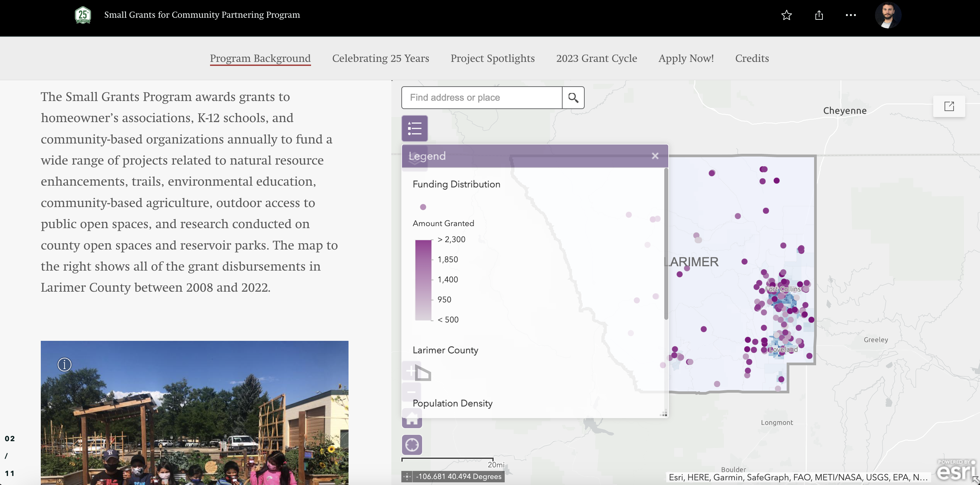Click the share icon in header
This screenshot has height=485, width=980.
point(819,15)
